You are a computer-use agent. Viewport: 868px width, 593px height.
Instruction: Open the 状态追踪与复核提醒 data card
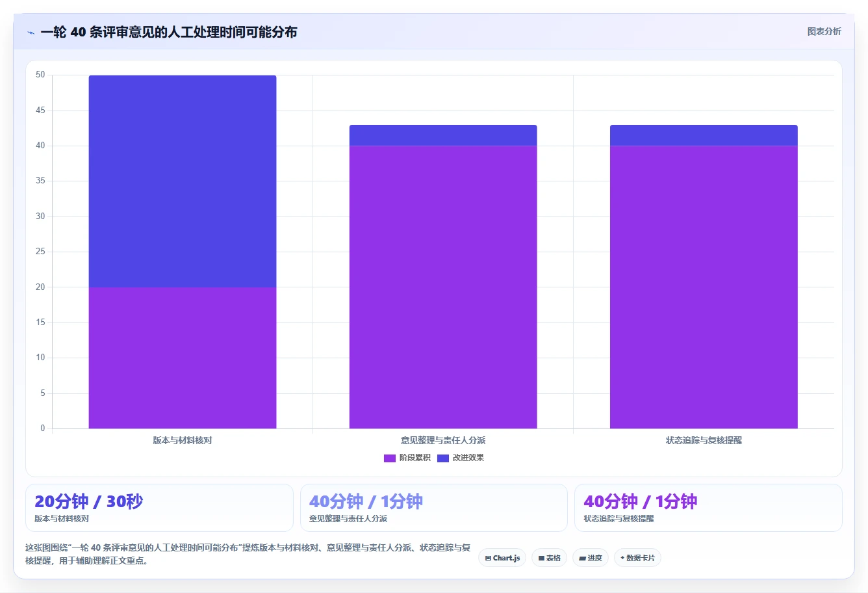(x=708, y=508)
